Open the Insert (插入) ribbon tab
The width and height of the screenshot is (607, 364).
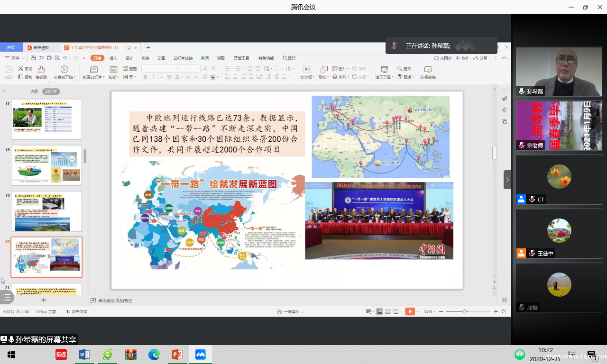click(x=113, y=58)
